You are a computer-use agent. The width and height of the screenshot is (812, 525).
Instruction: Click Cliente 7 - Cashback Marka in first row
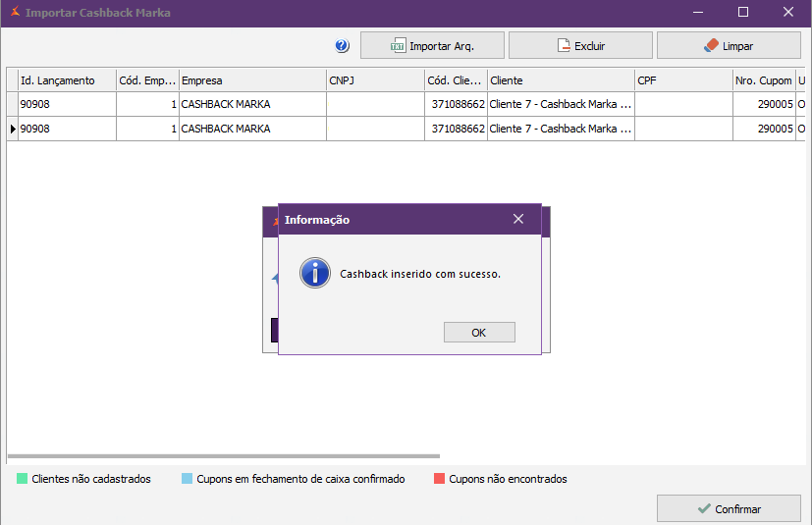coord(561,104)
